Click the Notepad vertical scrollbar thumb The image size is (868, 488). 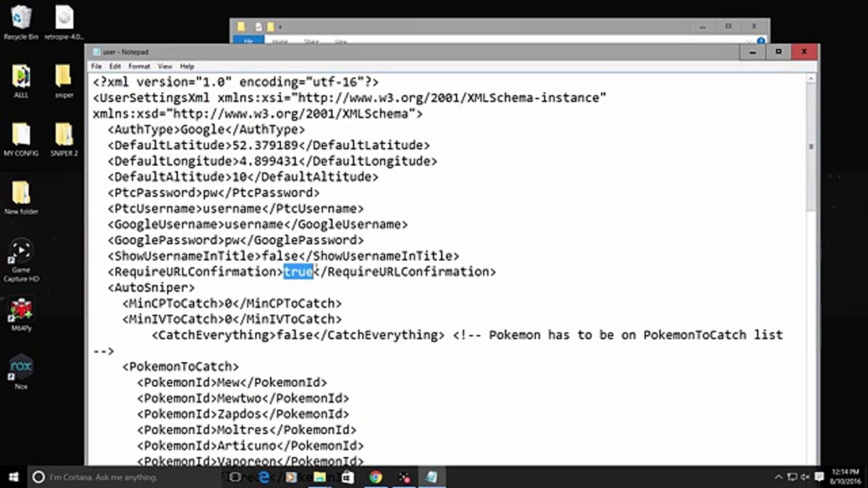pos(811,147)
